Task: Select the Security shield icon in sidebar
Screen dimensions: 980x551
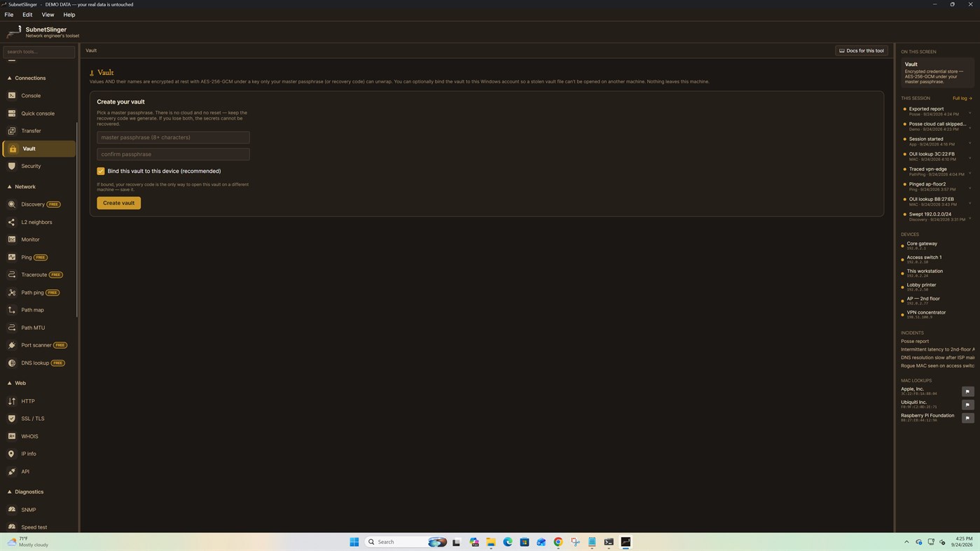Action: [x=12, y=166]
